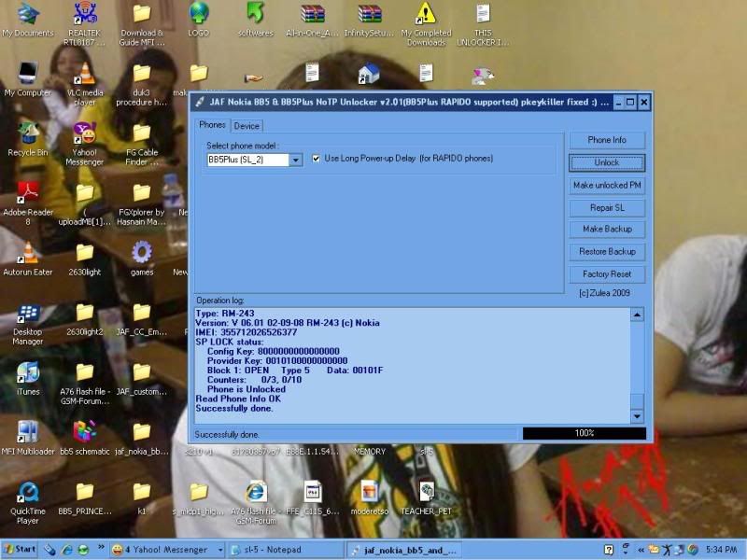Open REALTEK RTL8187 desktop shortcut
747x560 pixels.
[x=85, y=24]
